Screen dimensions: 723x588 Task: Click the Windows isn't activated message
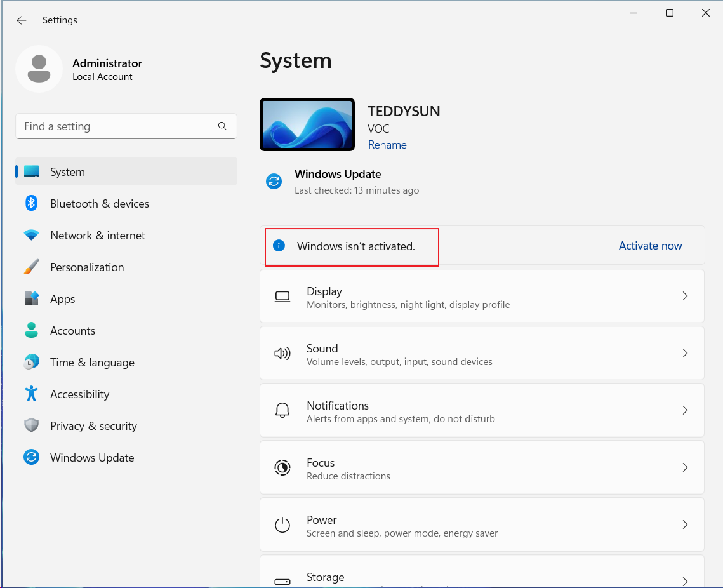coord(355,246)
